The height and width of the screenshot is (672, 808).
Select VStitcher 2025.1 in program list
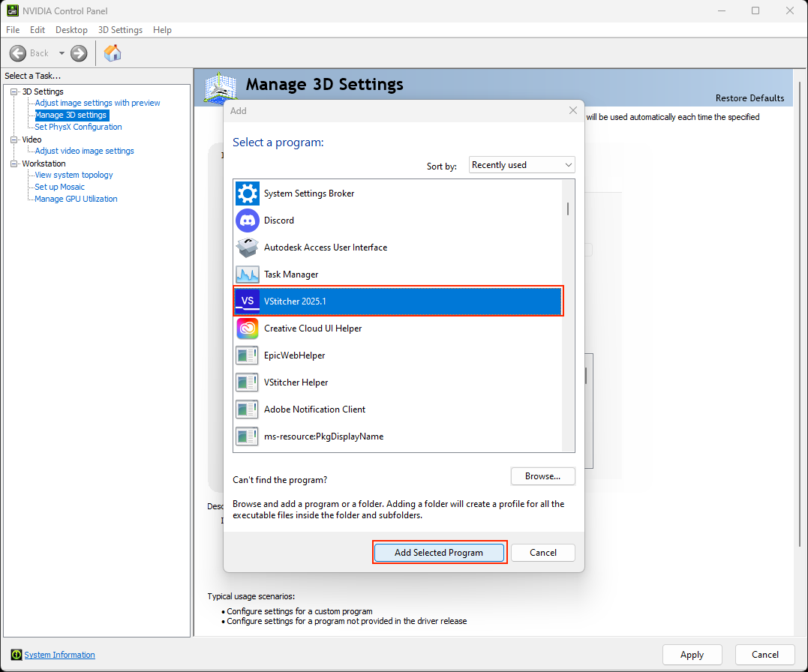(398, 301)
